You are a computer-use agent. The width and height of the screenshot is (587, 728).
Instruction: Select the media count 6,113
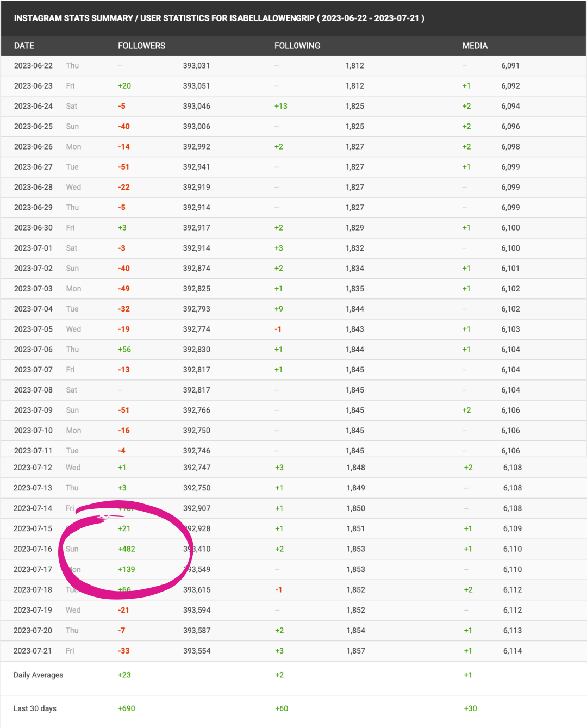[513, 631]
